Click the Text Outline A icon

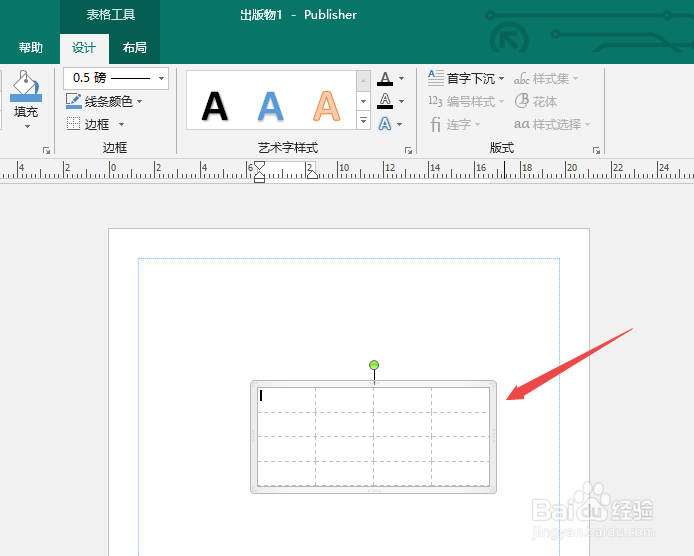[385, 101]
